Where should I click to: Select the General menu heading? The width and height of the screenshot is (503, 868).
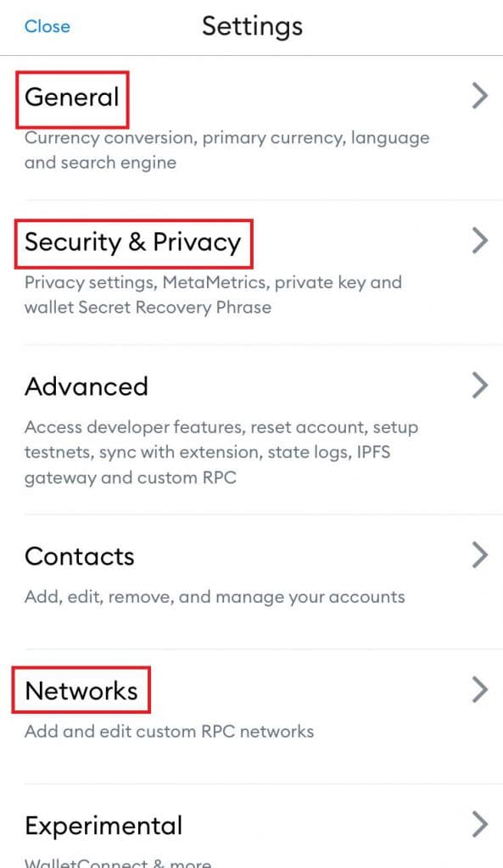click(x=72, y=97)
